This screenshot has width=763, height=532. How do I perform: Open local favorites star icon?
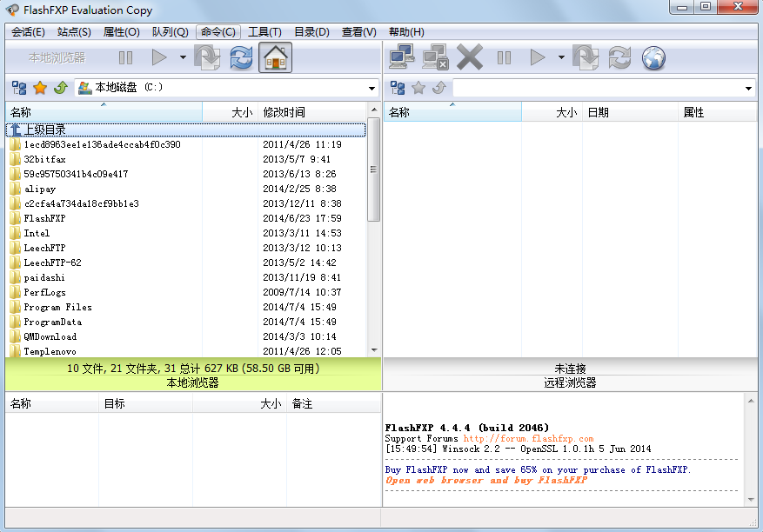click(x=40, y=88)
